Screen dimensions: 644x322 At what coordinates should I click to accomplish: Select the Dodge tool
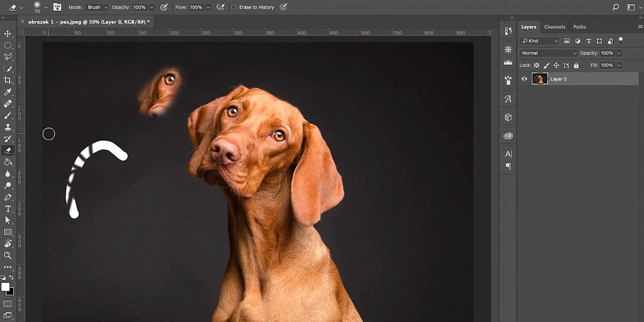[x=8, y=185]
